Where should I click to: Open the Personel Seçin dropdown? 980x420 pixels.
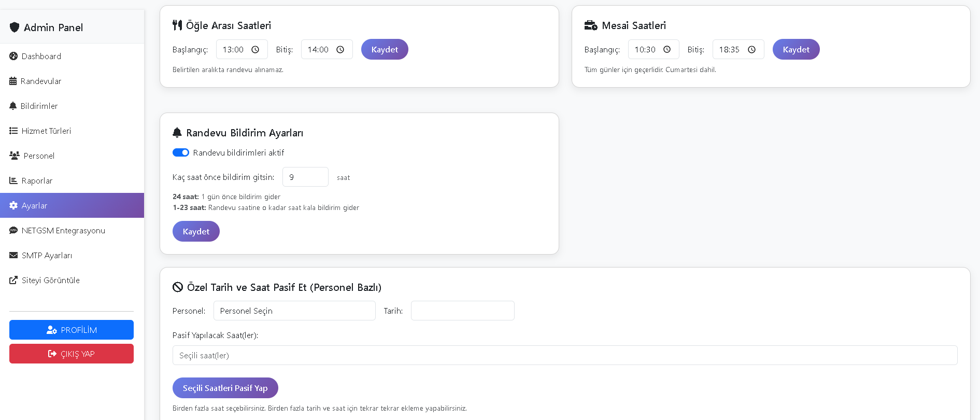click(x=294, y=311)
